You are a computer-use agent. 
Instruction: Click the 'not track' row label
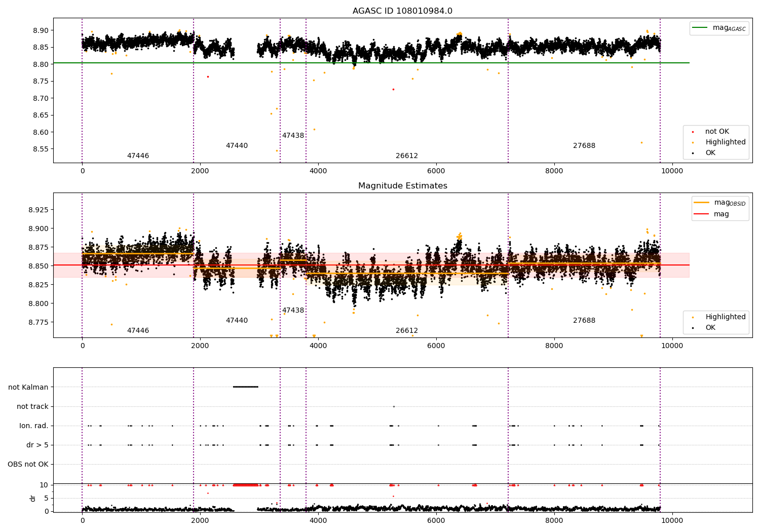coord(32,407)
